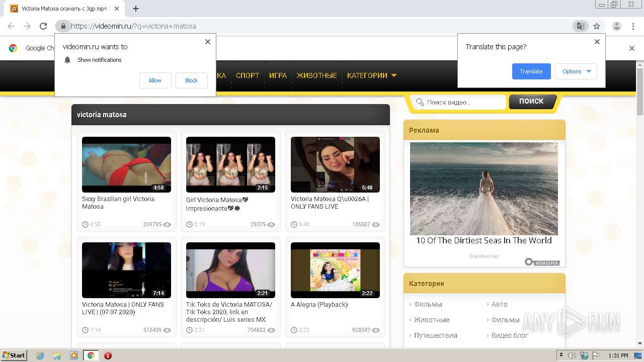
Task: Click Sexy Brazilian girl Victoria Matosa title
Action: coord(118,203)
